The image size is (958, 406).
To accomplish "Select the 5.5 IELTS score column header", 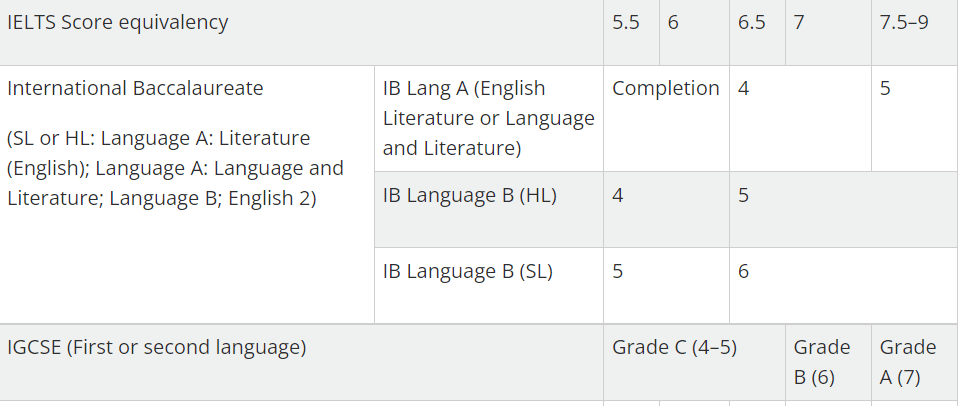I will click(631, 32).
